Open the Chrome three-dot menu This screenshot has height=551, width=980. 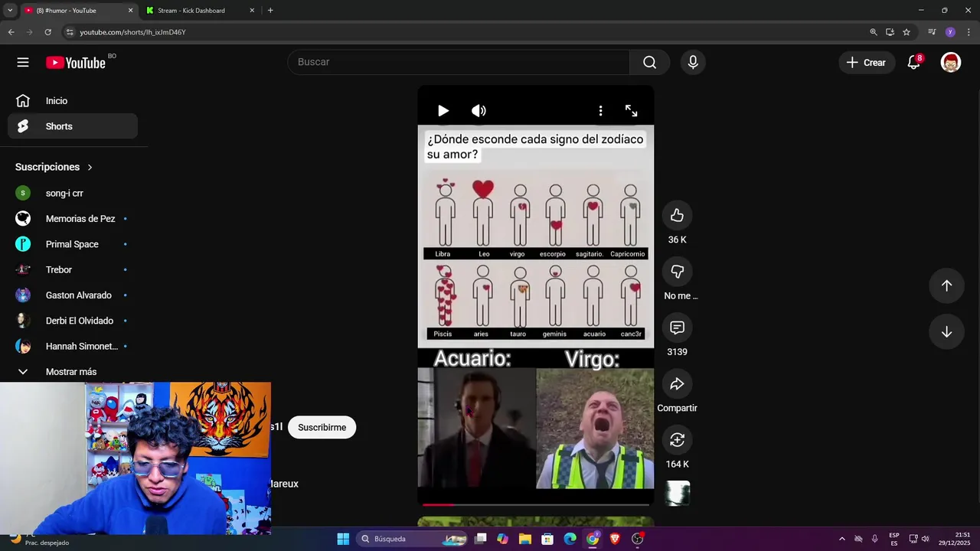tap(969, 32)
